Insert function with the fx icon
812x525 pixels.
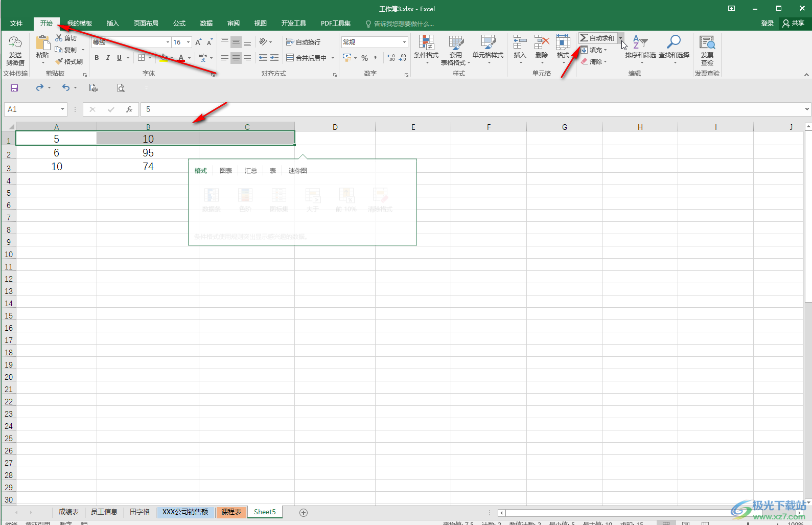coord(129,109)
